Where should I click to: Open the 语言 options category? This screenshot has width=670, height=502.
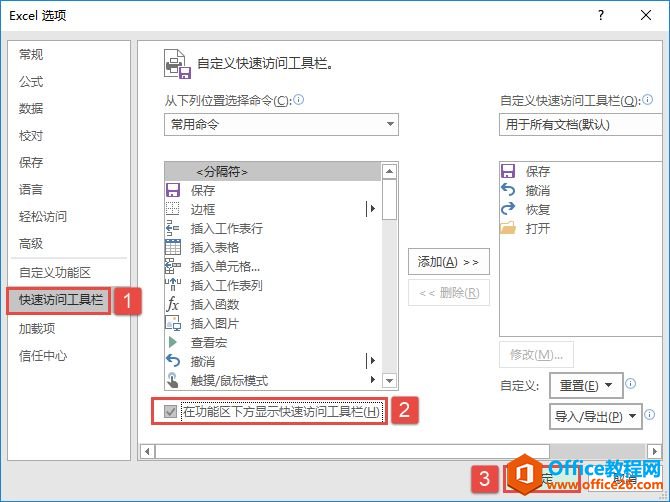[x=31, y=189]
